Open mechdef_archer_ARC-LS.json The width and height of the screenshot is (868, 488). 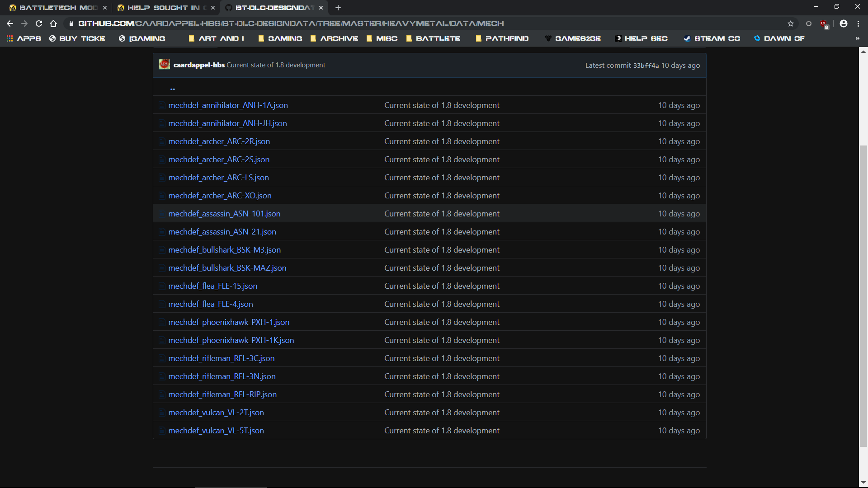(x=218, y=178)
